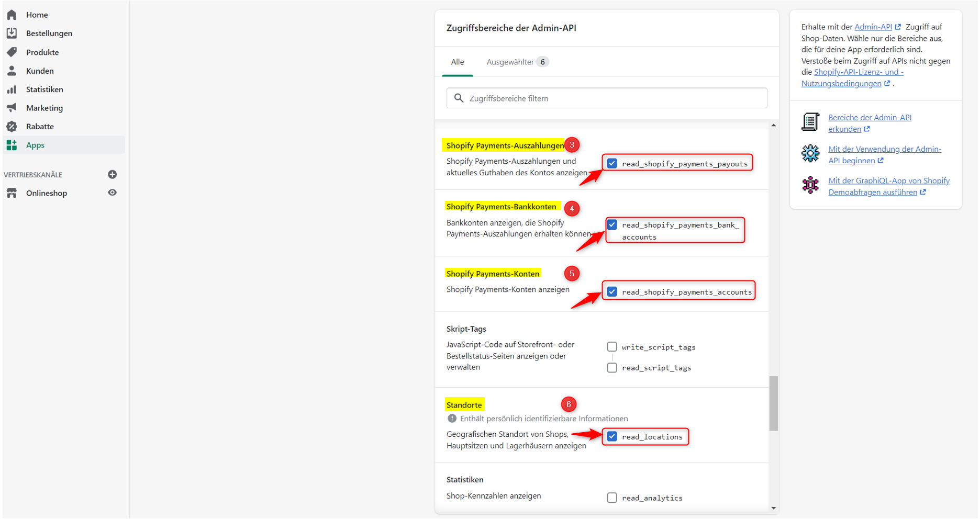Click the Kunden person icon

12,71
